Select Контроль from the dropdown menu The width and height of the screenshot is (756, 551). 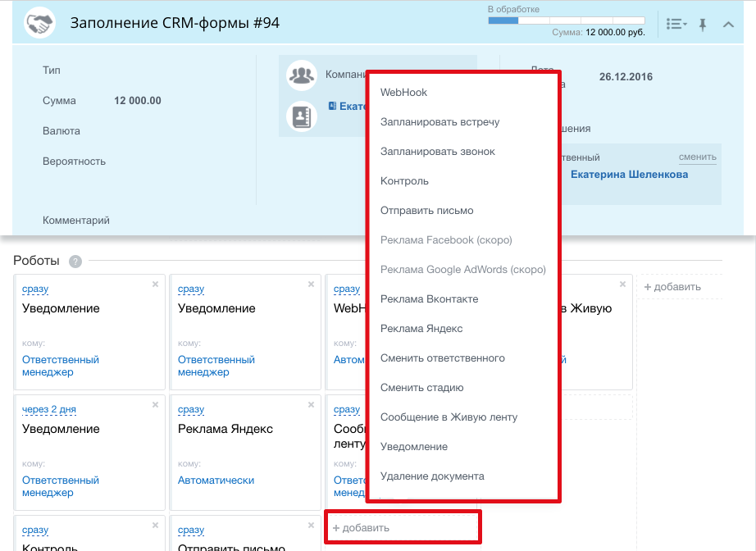click(x=404, y=181)
